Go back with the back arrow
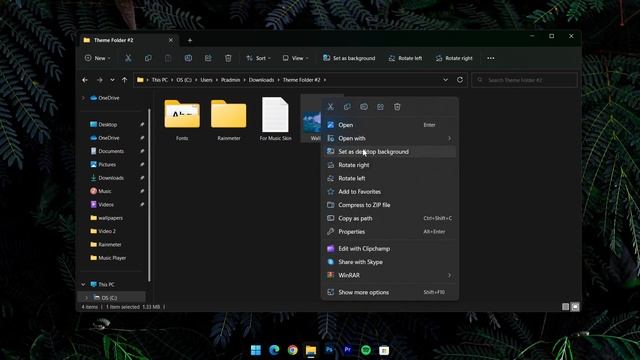 85,80
